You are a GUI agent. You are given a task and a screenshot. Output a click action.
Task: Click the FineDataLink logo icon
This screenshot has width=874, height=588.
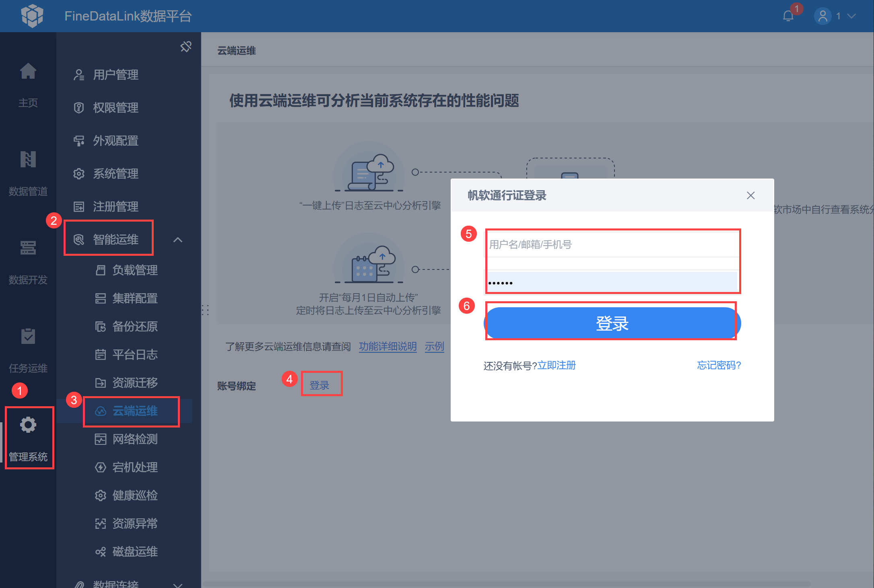pyautogui.click(x=32, y=16)
